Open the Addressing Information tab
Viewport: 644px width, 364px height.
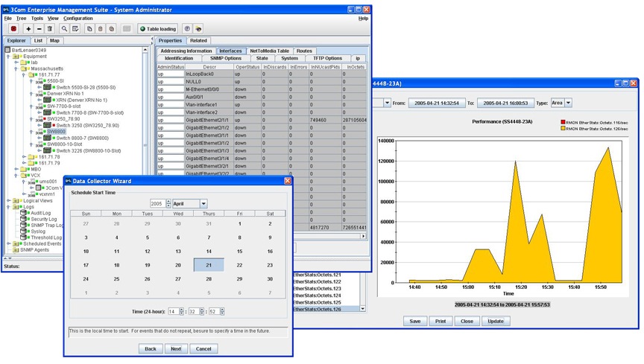[x=186, y=51]
